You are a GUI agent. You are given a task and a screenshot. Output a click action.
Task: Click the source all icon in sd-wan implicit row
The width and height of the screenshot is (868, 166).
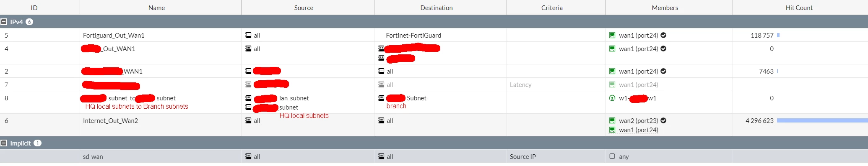(x=248, y=157)
